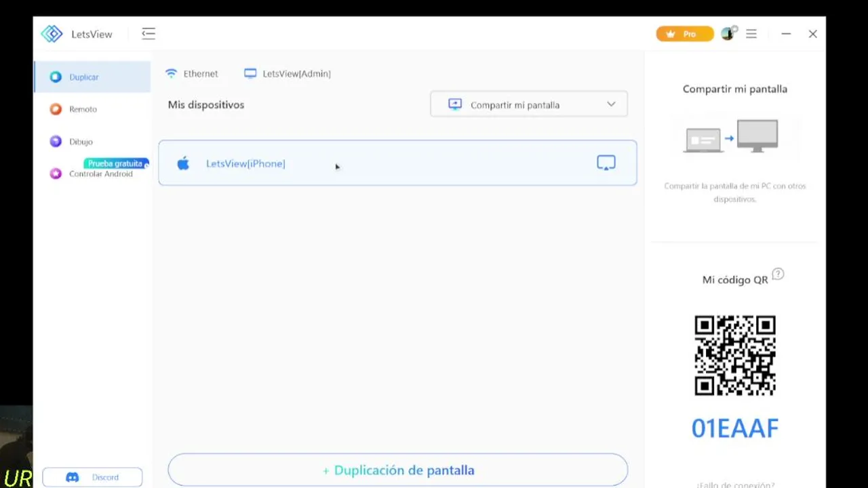Open the hamburger menu in the title bar
The image size is (868, 488).
[x=751, y=34]
